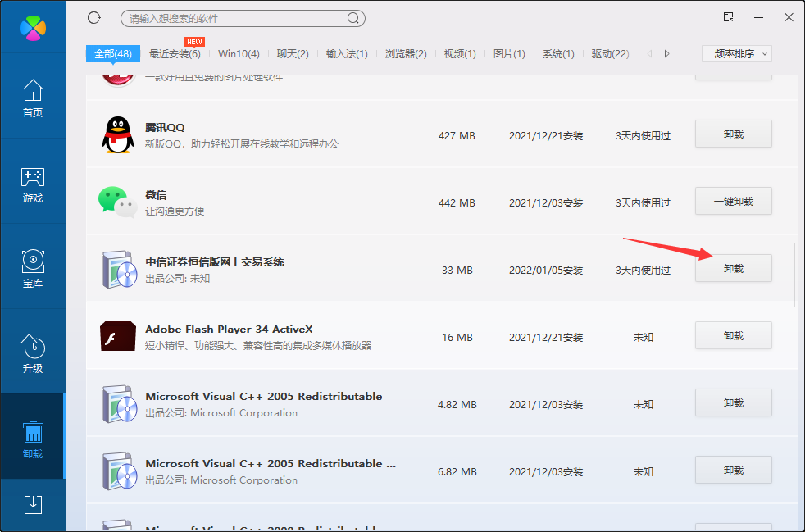Uninstall Visual C++ 2005 6.82 MB entry
Viewport: 805px width, 532px height.
734,471
